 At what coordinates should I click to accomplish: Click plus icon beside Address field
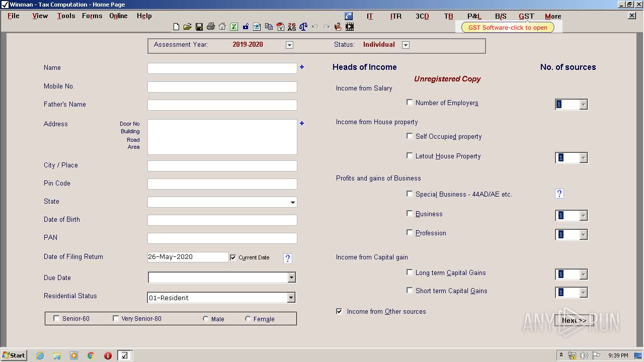pyautogui.click(x=302, y=123)
